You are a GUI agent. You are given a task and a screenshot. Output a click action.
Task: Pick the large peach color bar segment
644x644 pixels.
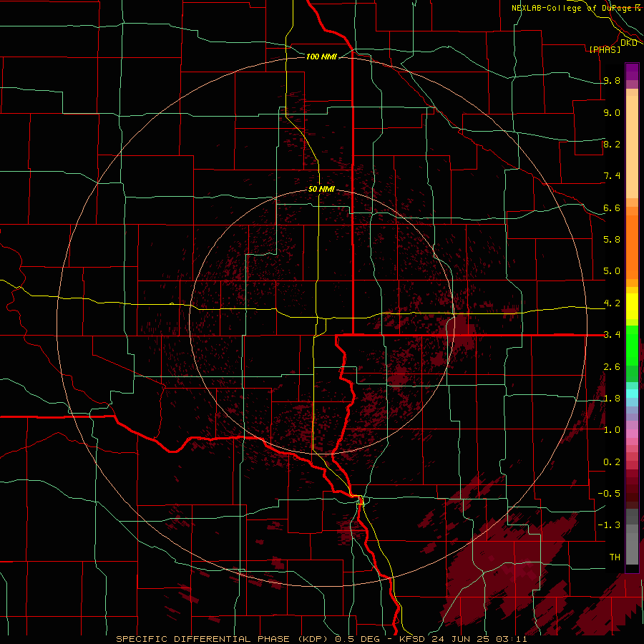pos(632,147)
